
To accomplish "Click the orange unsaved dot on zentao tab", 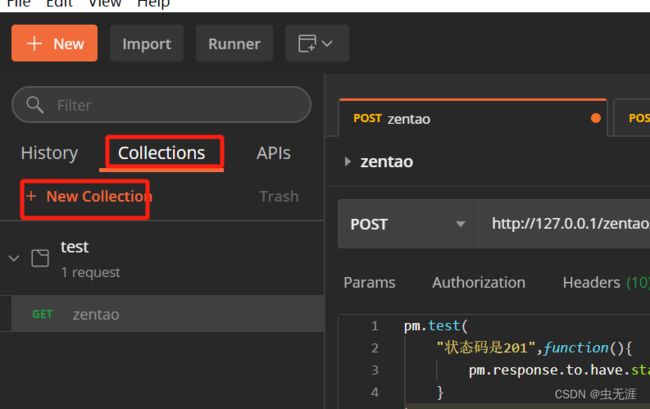I will 596,118.
